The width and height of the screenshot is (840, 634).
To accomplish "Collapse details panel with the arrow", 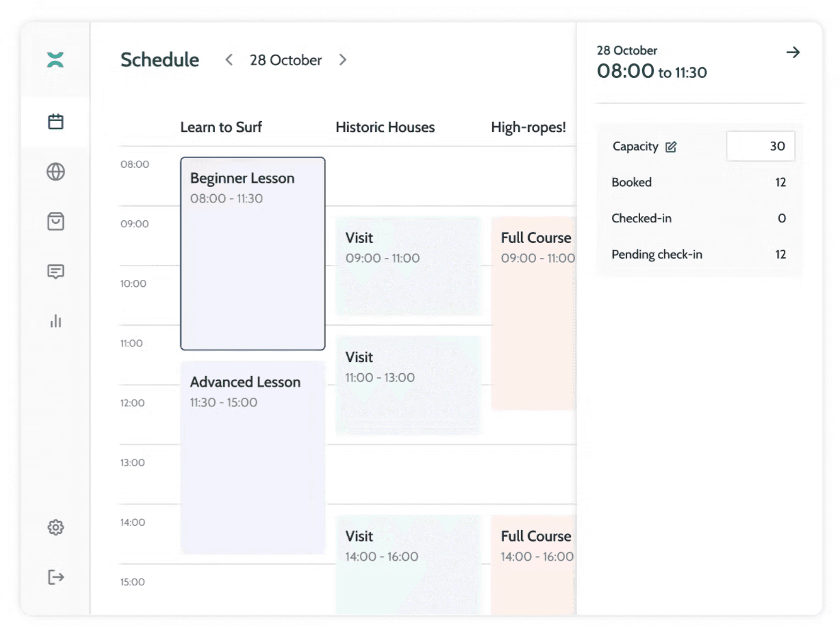I will tap(793, 52).
